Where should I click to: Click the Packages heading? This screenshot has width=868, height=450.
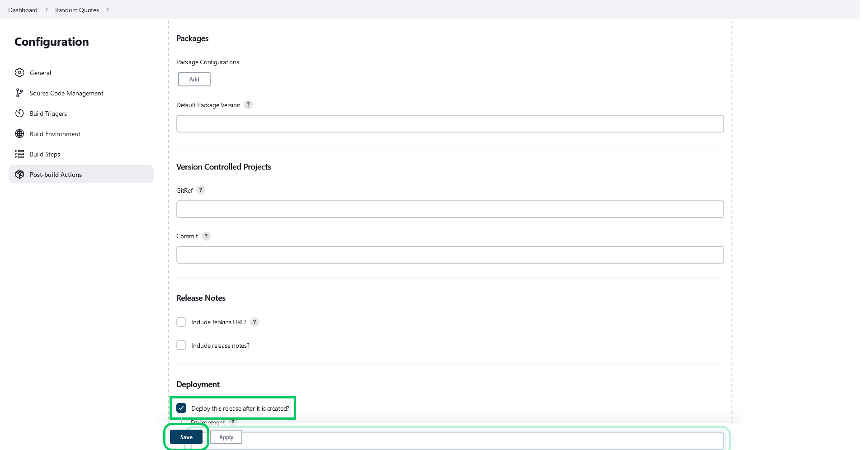pos(192,38)
